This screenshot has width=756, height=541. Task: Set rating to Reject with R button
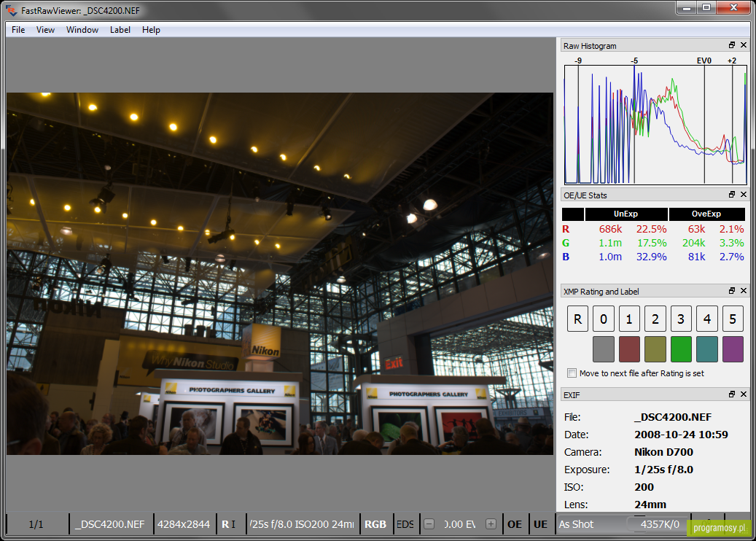click(577, 319)
